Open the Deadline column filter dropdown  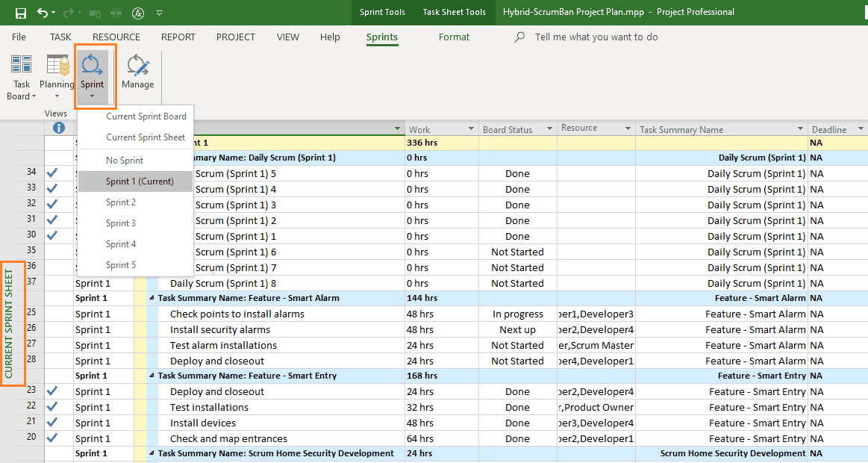coord(861,128)
